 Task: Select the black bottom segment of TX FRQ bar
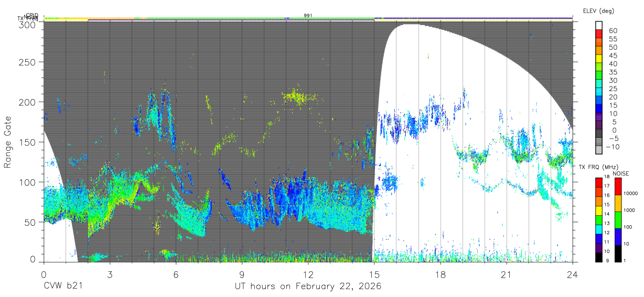pyautogui.click(x=599, y=257)
